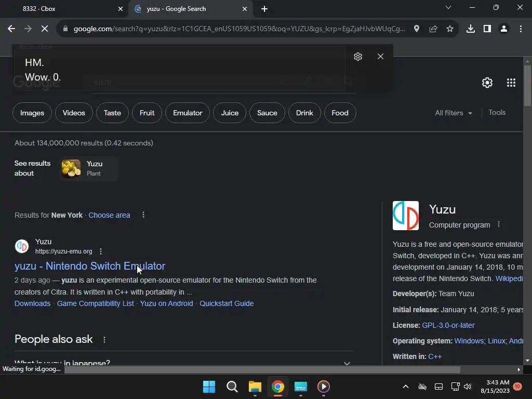Stop loading the current page
This screenshot has width=532, height=399.
click(45, 29)
